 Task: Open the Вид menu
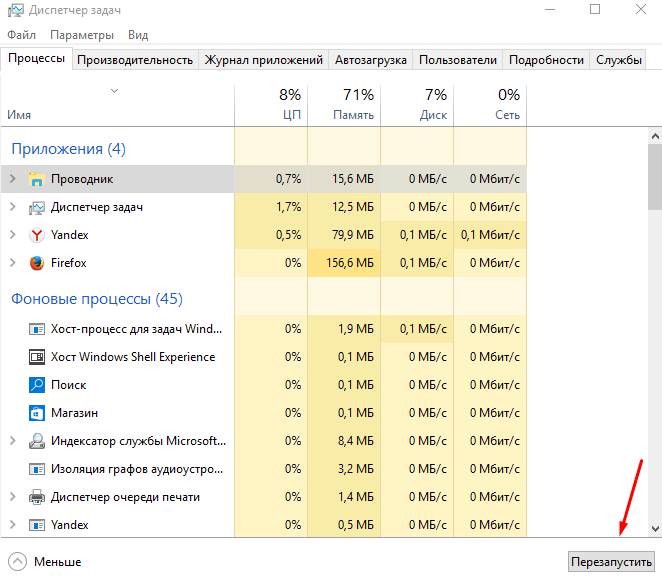[x=138, y=35]
